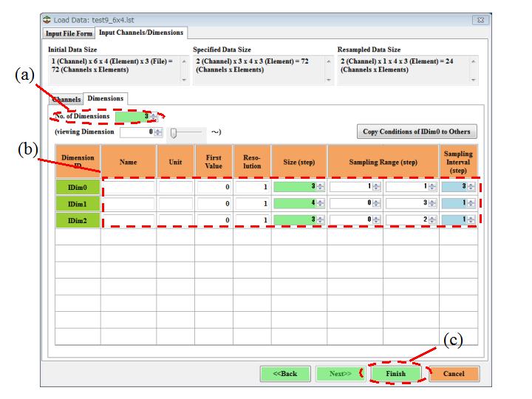Adjust IDim0 Sampling Interval spinner
Image resolution: width=532 pixels, height=399 pixels.
(x=474, y=188)
